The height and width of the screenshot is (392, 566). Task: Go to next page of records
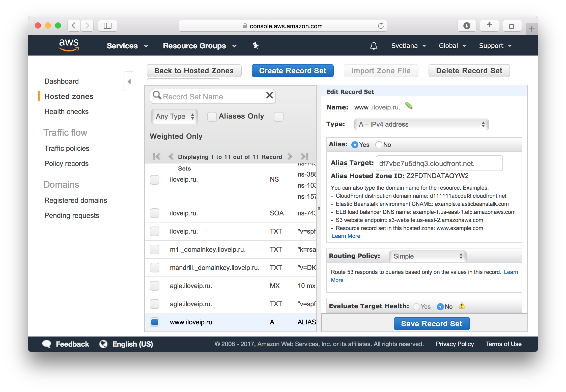point(290,157)
